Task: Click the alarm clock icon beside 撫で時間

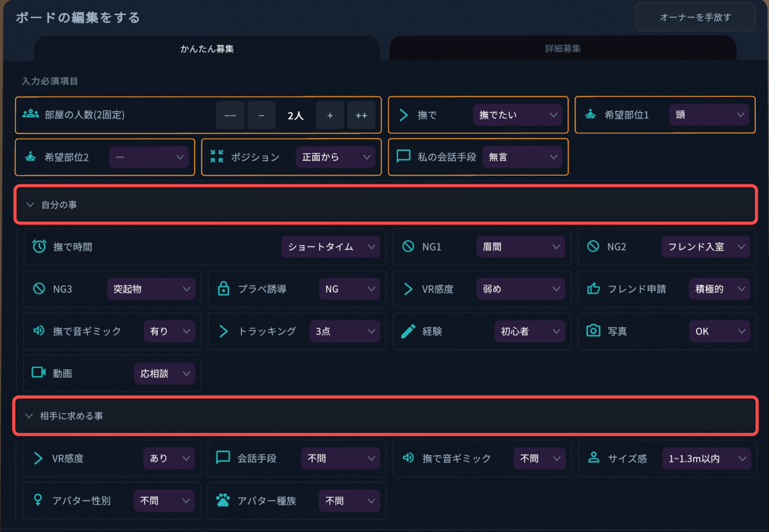Action: (39, 247)
